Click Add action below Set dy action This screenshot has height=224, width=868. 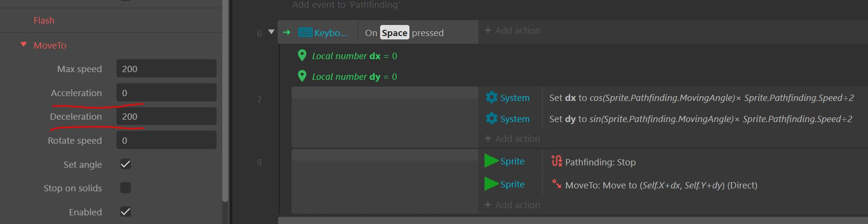pyautogui.click(x=512, y=138)
